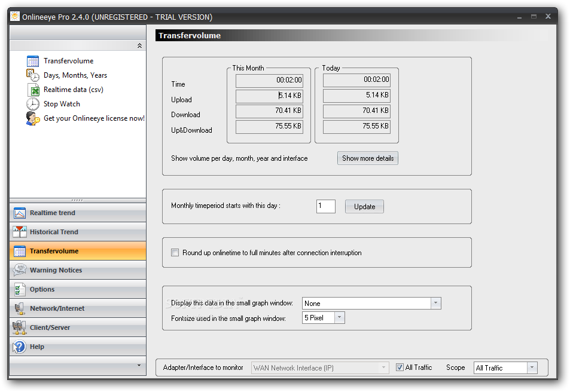Select Realtime data (csv) item
The height and width of the screenshot is (392, 570).
click(74, 90)
